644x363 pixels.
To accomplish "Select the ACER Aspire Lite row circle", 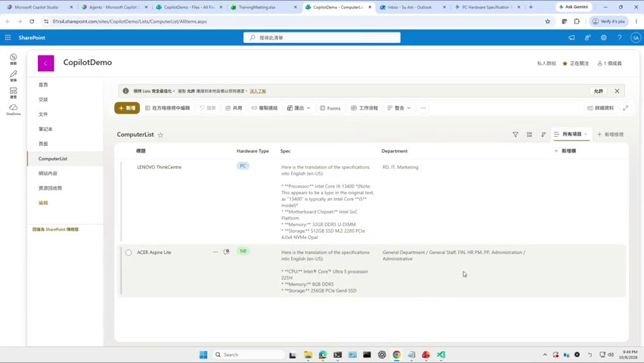I will point(128,253).
